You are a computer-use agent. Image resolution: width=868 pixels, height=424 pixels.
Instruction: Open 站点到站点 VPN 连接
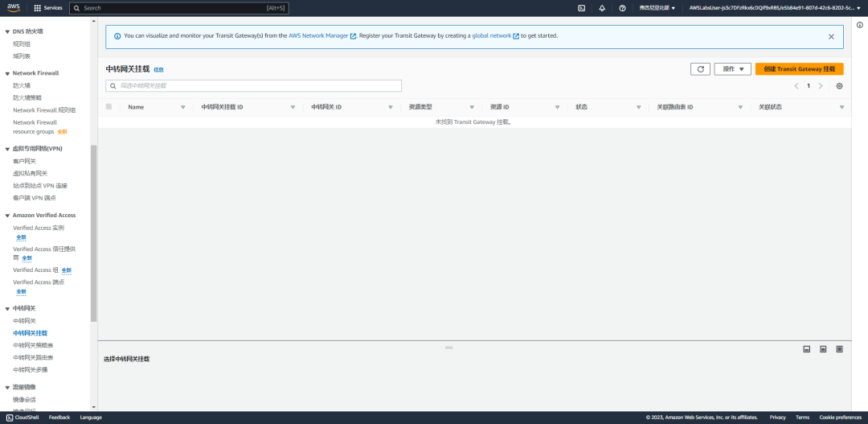40,186
